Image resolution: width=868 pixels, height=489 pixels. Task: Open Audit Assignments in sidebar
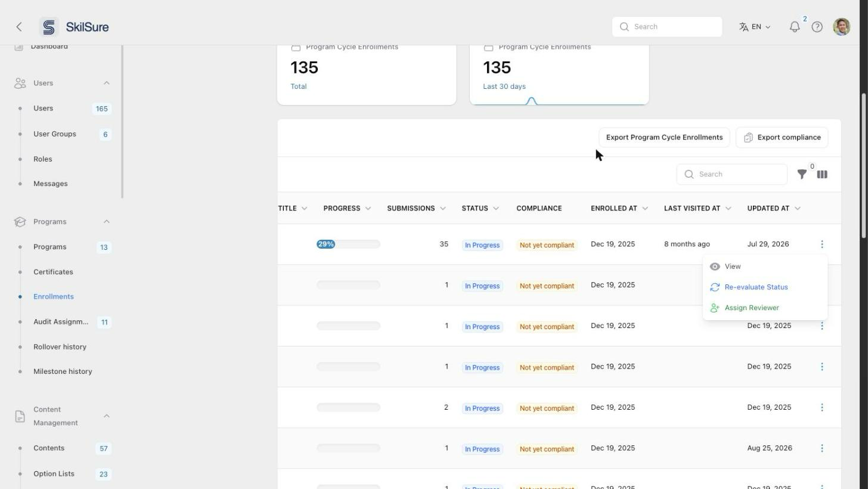[x=61, y=322]
